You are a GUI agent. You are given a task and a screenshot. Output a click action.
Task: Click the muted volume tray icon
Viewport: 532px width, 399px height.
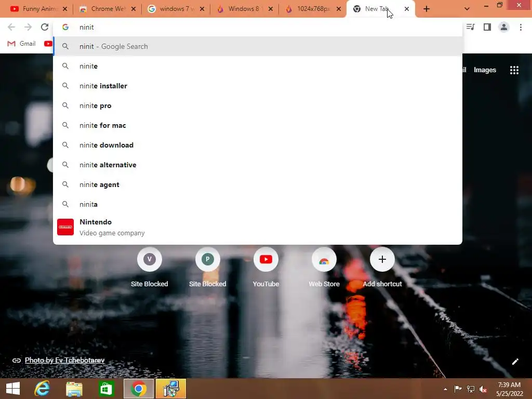pyautogui.click(x=483, y=389)
